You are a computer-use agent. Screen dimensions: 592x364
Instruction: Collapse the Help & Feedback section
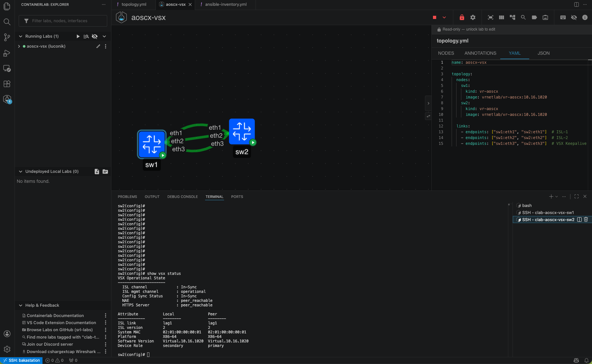pos(21,305)
